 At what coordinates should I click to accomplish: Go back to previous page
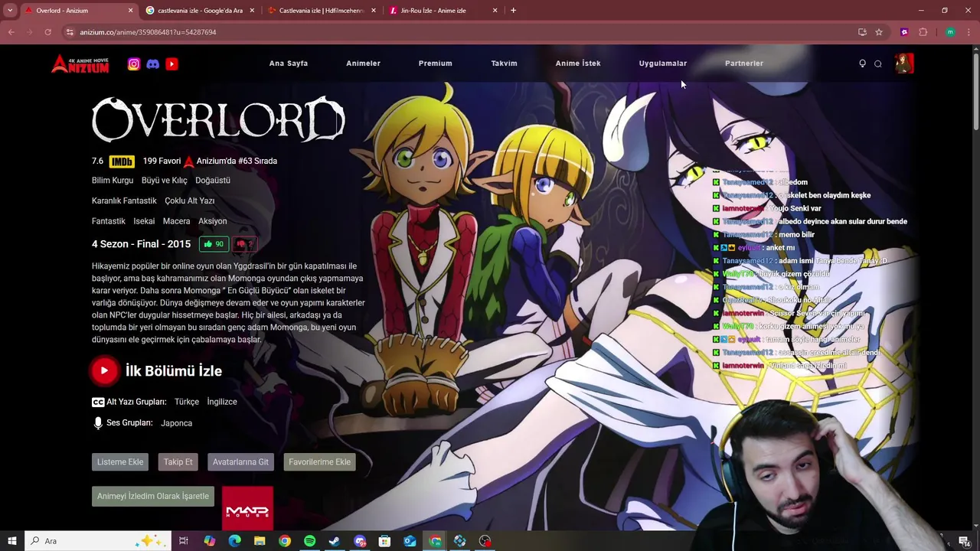click(11, 32)
